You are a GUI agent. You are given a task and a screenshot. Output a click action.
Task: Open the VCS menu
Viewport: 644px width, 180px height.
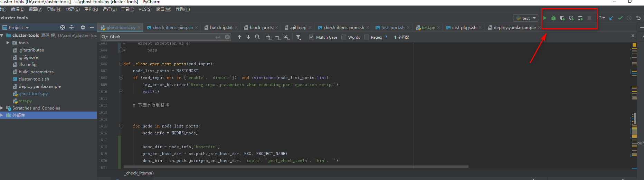tap(145, 9)
